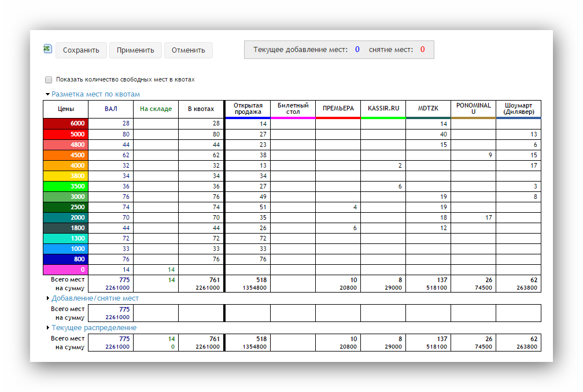Click the На складе column header
Viewport: 583px width, 392px height.
click(x=156, y=109)
